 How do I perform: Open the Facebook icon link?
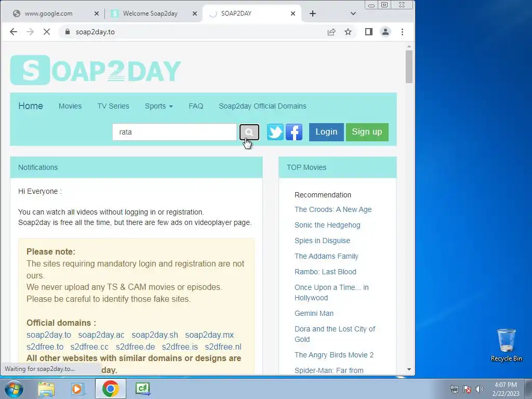[x=294, y=132]
